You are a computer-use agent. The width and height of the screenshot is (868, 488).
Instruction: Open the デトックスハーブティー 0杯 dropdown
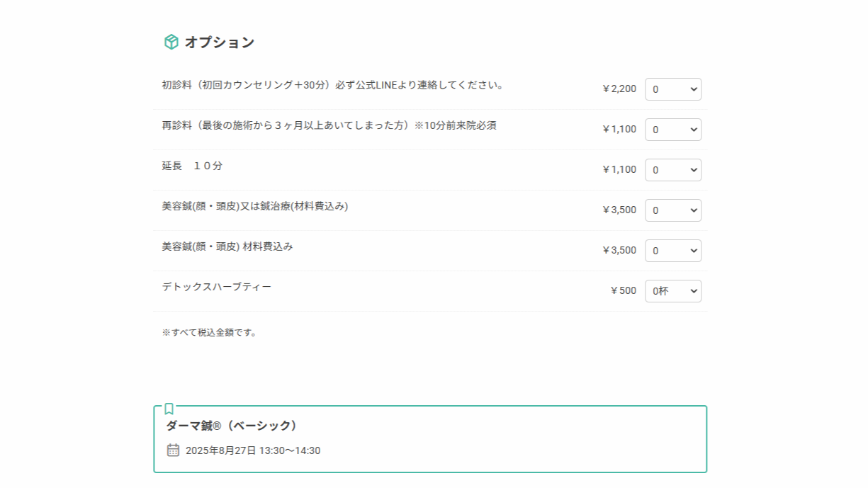click(673, 291)
